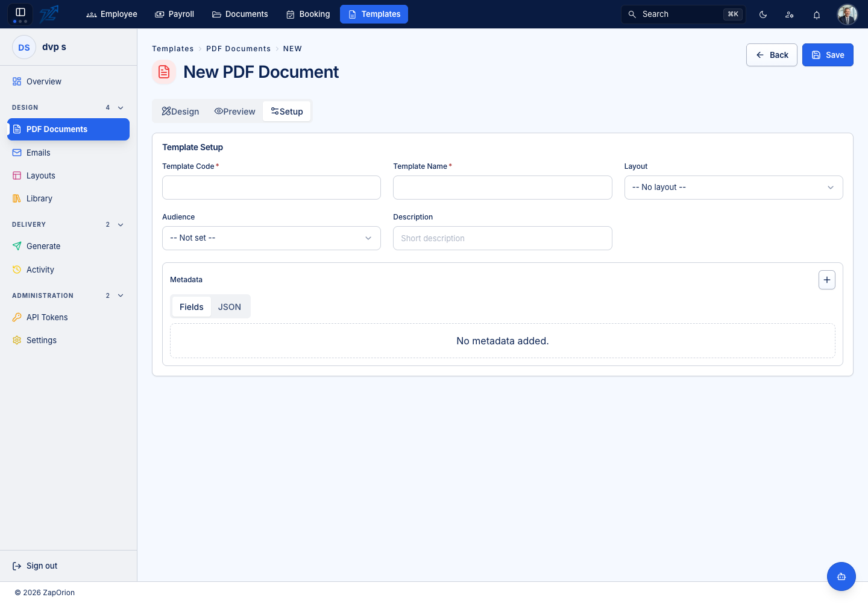Select the Setup tab
This screenshot has width=868, height=603.
pos(287,112)
